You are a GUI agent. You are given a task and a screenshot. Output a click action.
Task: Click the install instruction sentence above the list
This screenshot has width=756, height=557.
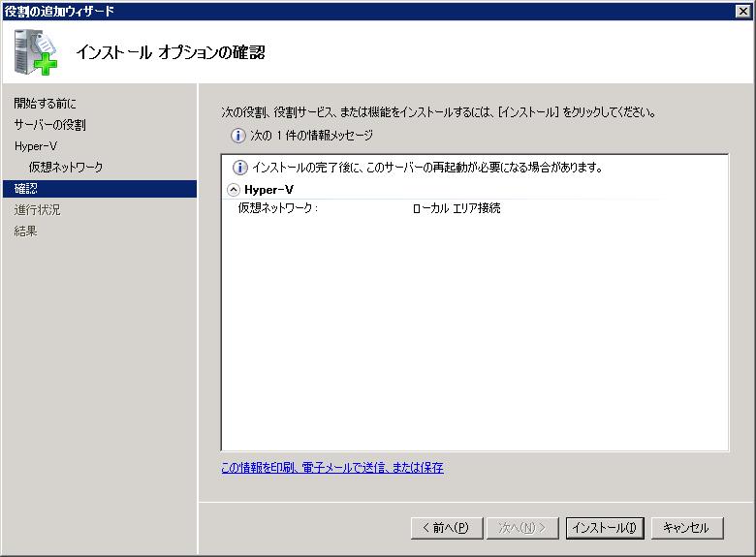point(438,112)
